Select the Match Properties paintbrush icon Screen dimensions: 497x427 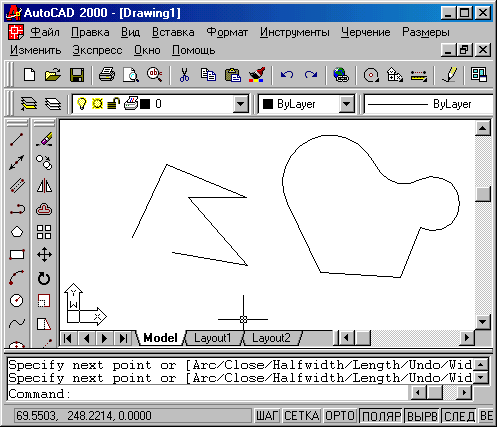pos(257,75)
